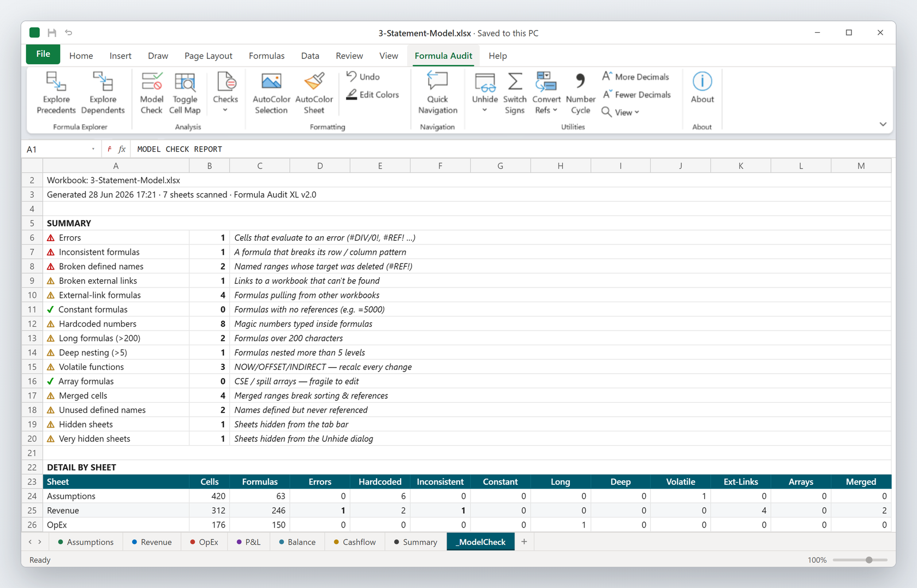Open Convert Refs dropdown
917x588 pixels.
pyautogui.click(x=546, y=93)
